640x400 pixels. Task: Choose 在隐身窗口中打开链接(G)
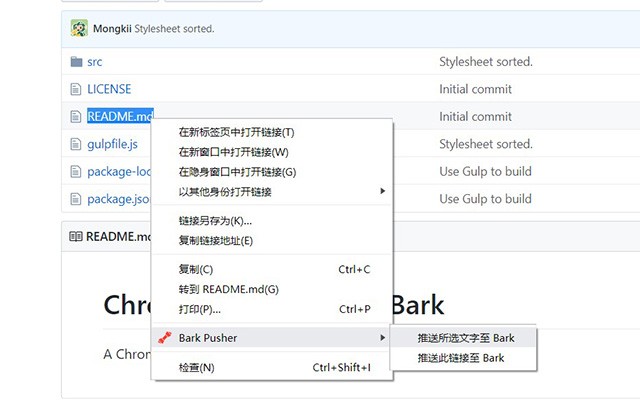[272, 172]
